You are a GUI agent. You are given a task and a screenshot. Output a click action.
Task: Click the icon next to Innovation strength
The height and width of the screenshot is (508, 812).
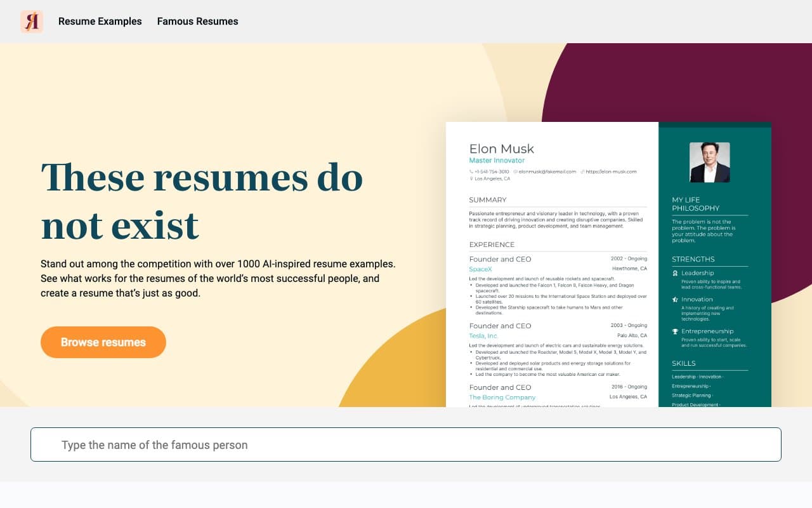pyautogui.click(x=674, y=299)
